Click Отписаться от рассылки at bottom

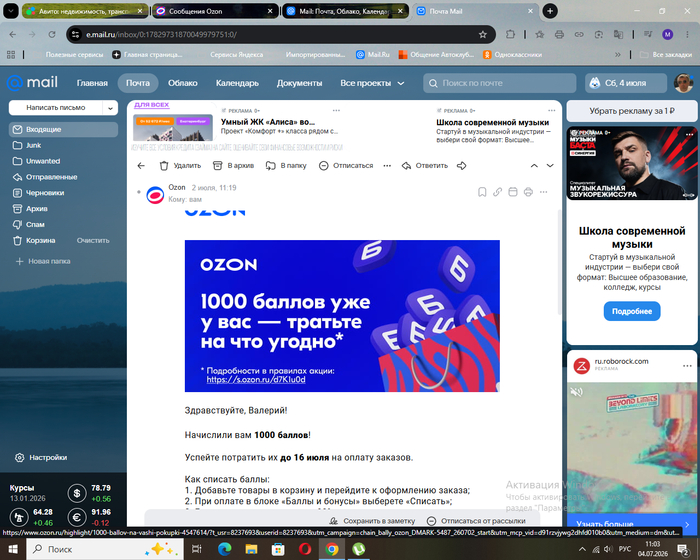(x=476, y=521)
